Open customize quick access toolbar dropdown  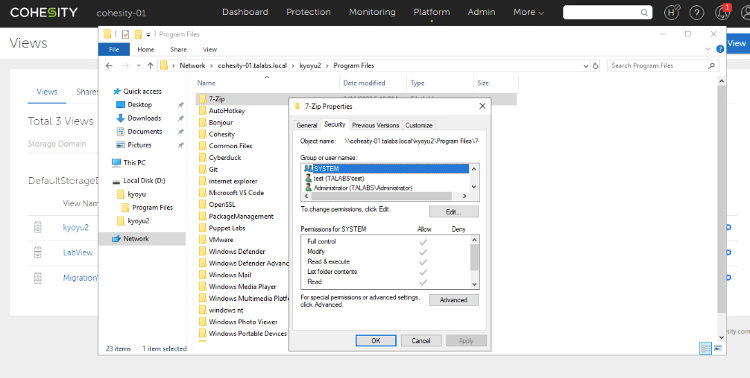pos(148,34)
